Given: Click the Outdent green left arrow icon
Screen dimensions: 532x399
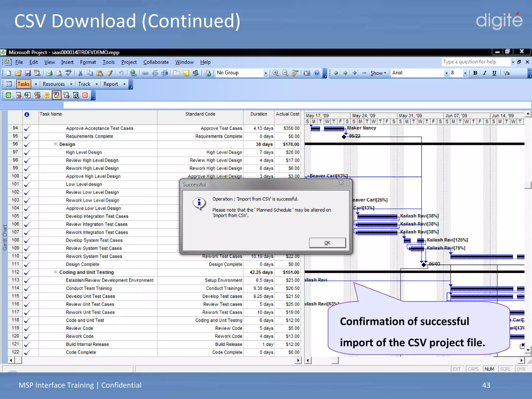Looking at the screenshot, I should (336, 73).
